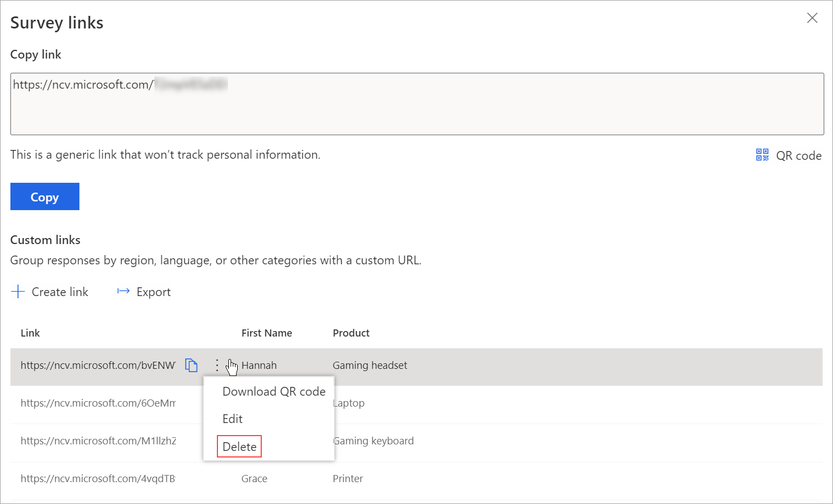This screenshot has height=504, width=833.
Task: Select the generic survey link text box
Action: pos(416,104)
